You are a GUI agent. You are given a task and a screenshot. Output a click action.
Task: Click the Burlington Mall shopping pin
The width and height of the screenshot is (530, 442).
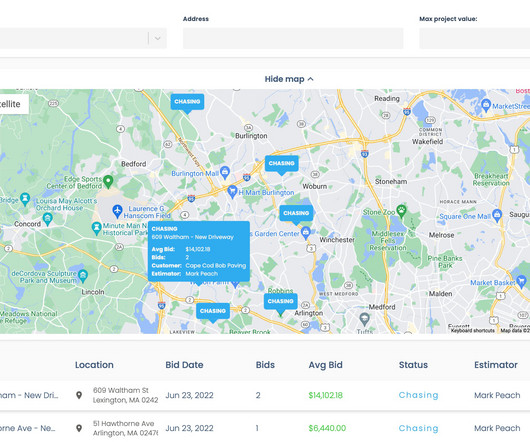(224, 172)
